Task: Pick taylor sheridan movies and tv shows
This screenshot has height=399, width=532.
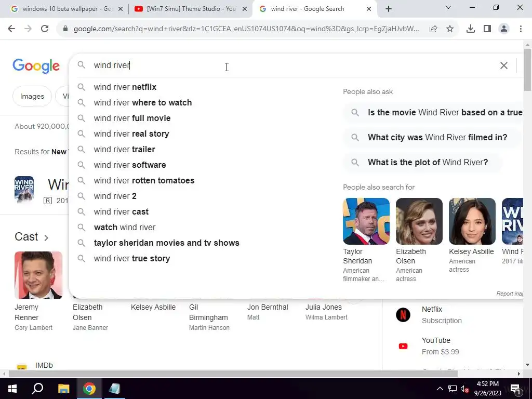Action: pyautogui.click(x=167, y=243)
